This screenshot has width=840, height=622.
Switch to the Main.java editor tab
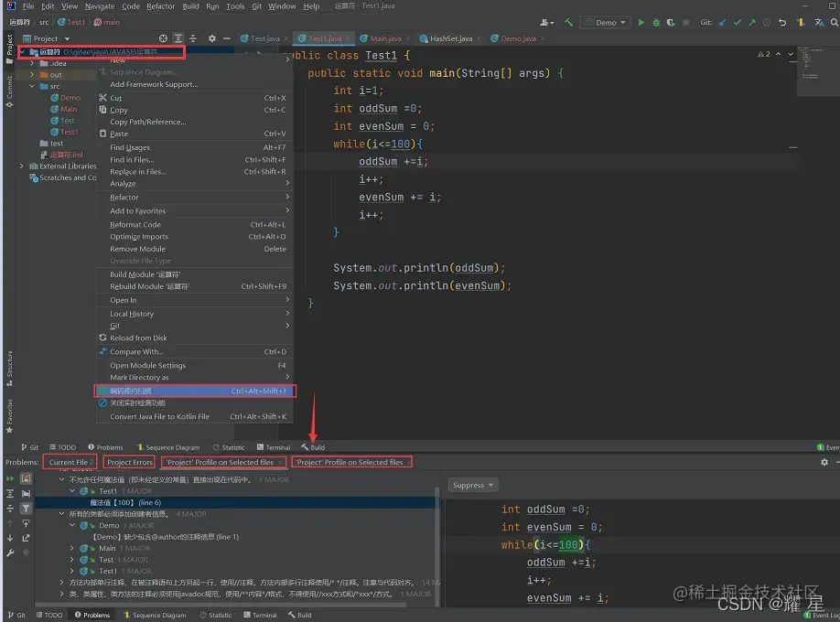(385, 38)
